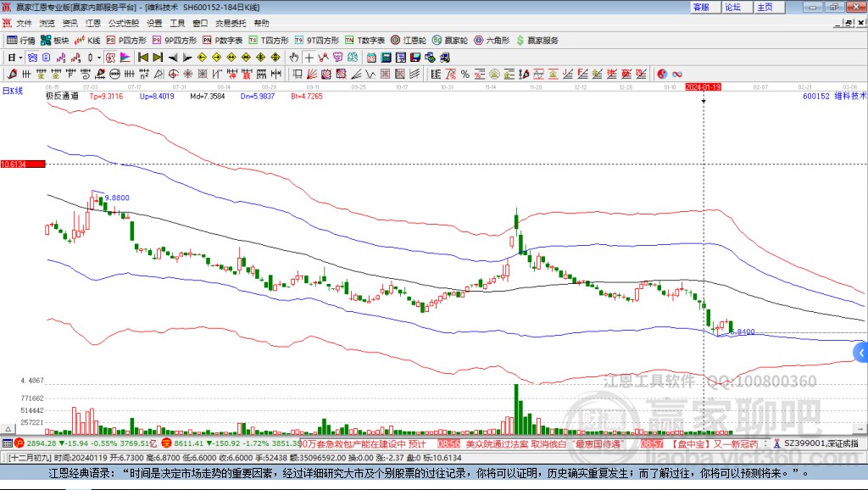Click the yin-yang icon in the toolbar
Image resolution: width=868 pixels, height=490 pixels.
(x=663, y=74)
